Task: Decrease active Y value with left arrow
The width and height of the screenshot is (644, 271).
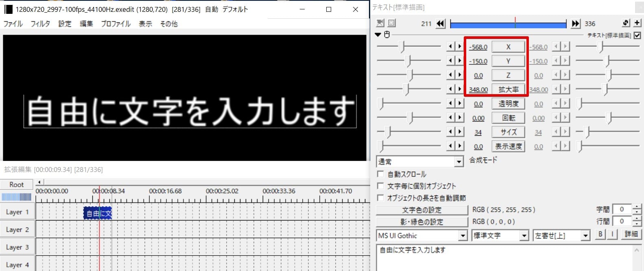Action: coord(450,61)
